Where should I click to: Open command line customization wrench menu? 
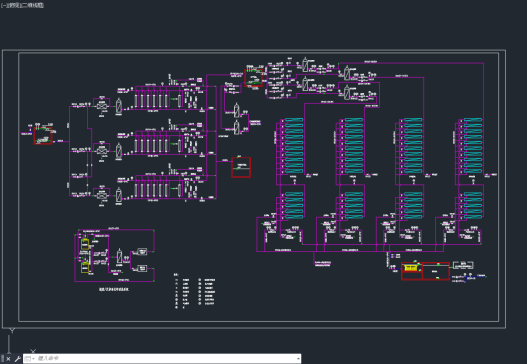[x=17, y=359]
